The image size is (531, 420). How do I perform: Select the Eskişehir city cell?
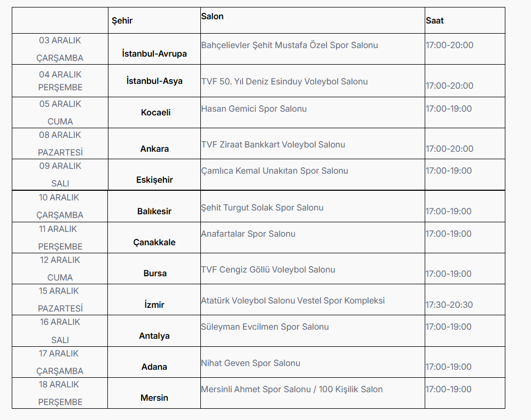(154, 180)
